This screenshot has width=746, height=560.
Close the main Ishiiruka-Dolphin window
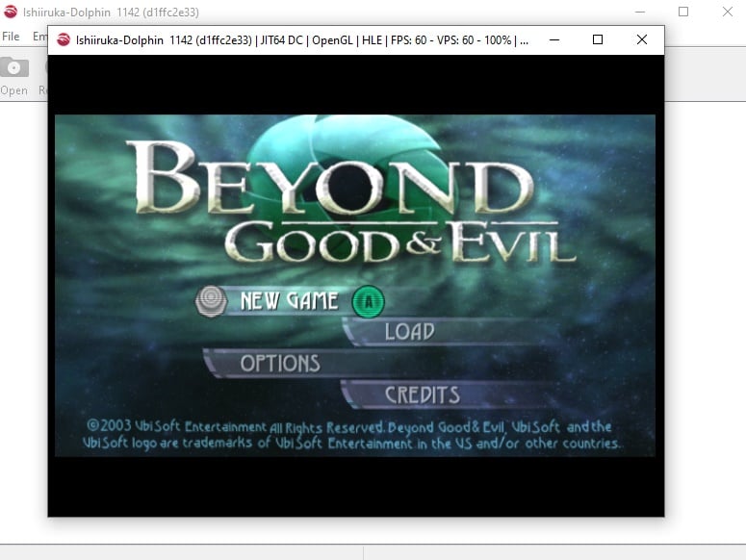[728, 12]
